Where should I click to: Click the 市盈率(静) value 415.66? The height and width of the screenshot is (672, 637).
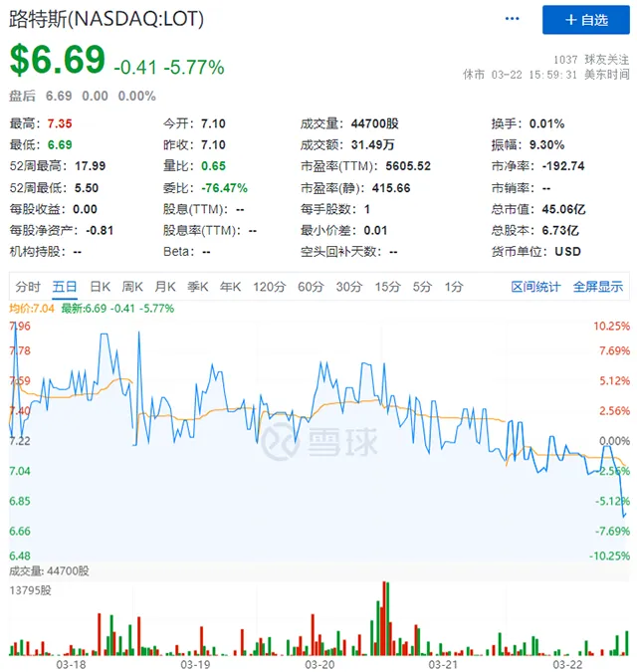point(391,188)
